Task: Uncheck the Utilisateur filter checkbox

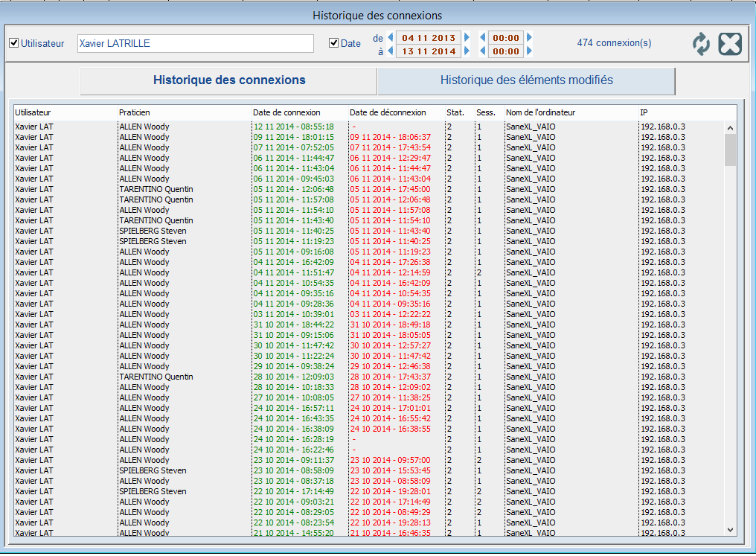Action: (13, 43)
